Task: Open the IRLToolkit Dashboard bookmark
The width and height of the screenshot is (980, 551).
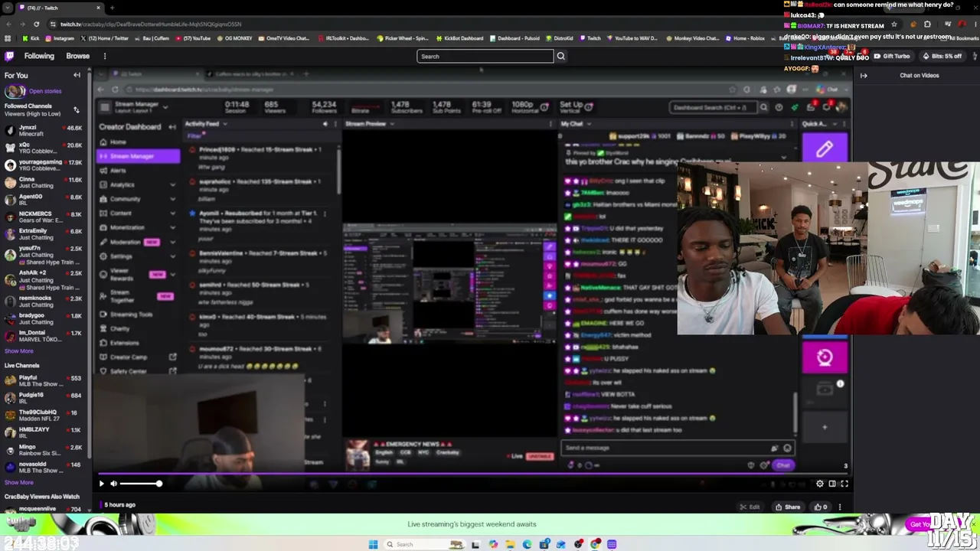Action: (x=343, y=38)
